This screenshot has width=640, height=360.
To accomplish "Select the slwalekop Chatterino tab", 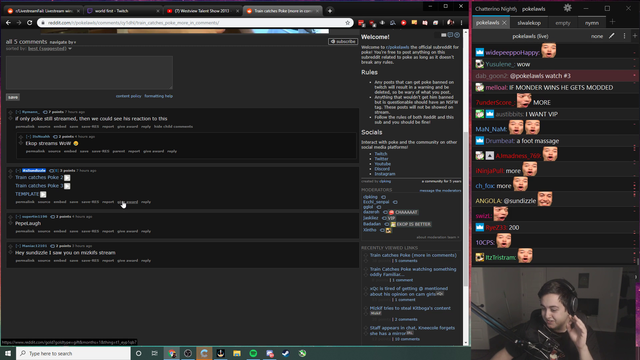I will pos(529,23).
